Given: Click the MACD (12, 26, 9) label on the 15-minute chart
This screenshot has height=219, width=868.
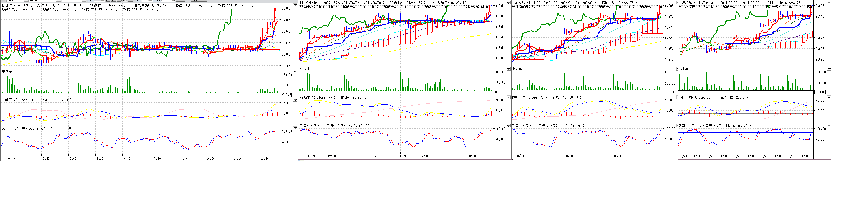Looking at the screenshot, I should click(x=355, y=97).
